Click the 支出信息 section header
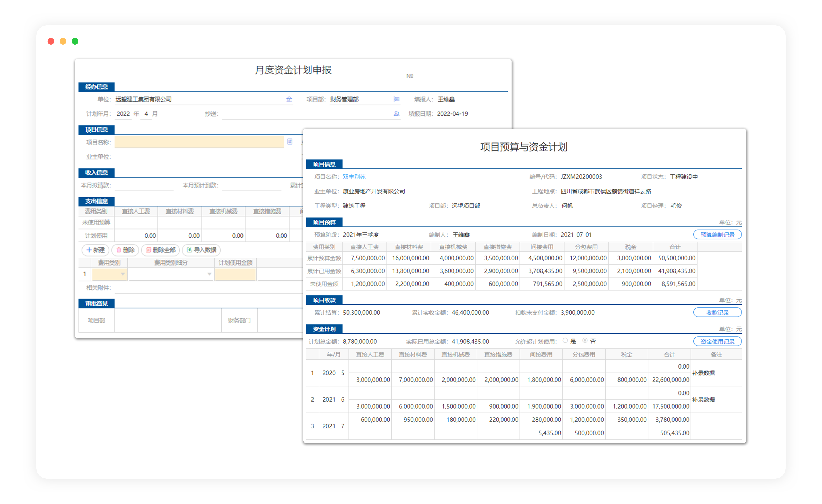The width and height of the screenshot is (822, 504). point(96,201)
